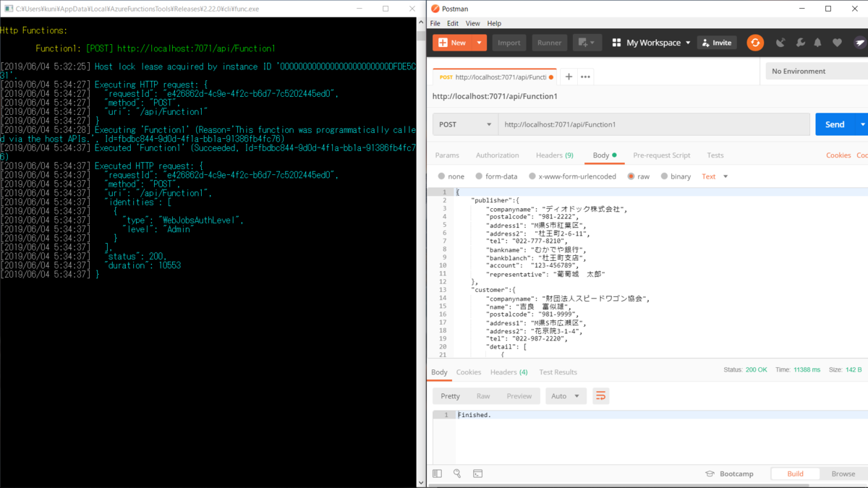Open the Auto response format dropdown
This screenshot has width=868, height=488.
coord(566,396)
